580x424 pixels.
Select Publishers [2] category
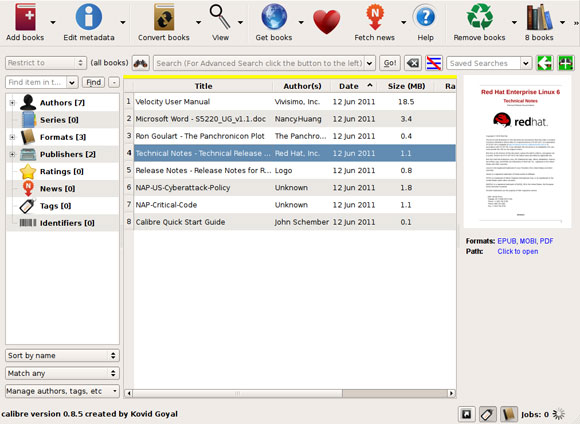[68, 154]
